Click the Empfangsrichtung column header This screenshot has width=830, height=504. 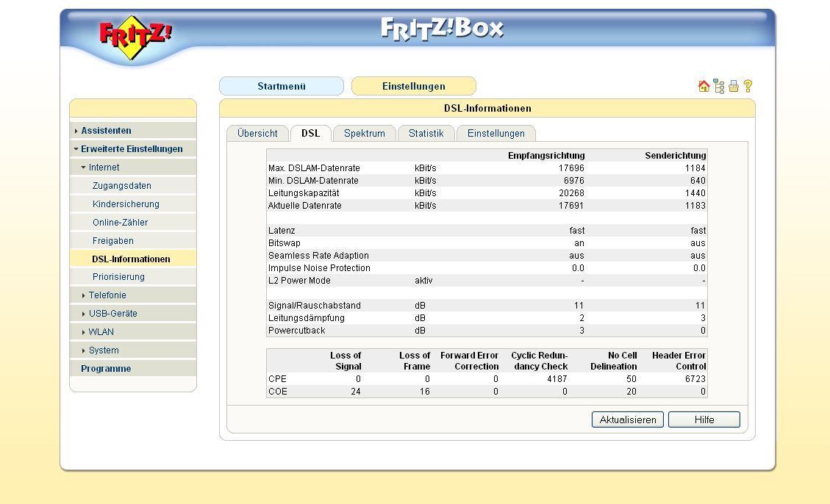tap(546, 156)
